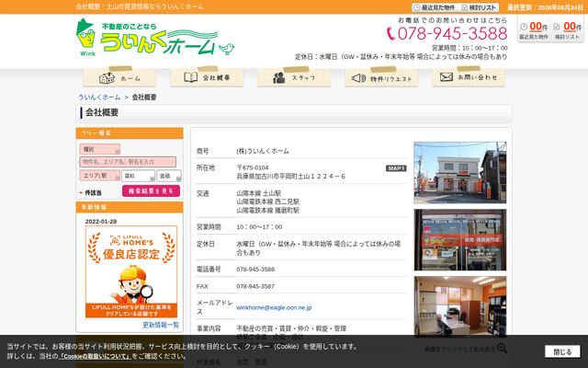Viewport: 588px width, 368px height.
Task: Close the cookie notice with 閉じる
Action: click(562, 351)
